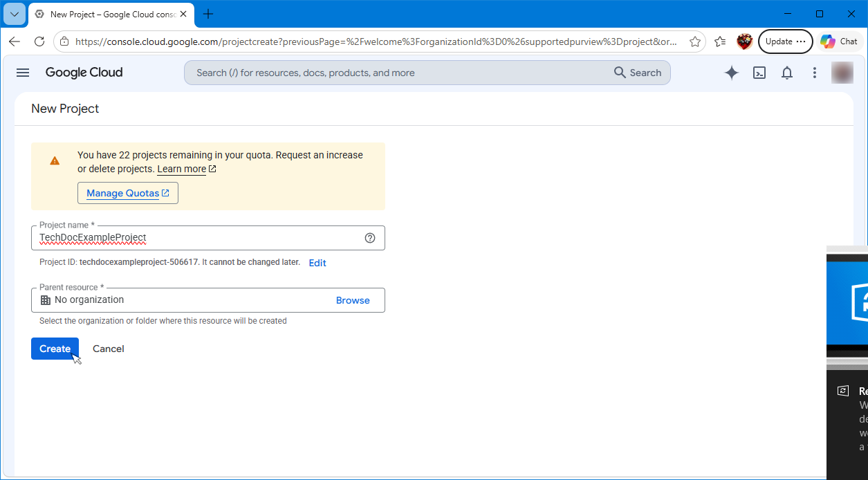Open the Google Cloud navigation menu
The height and width of the screenshot is (480, 868).
(x=23, y=73)
